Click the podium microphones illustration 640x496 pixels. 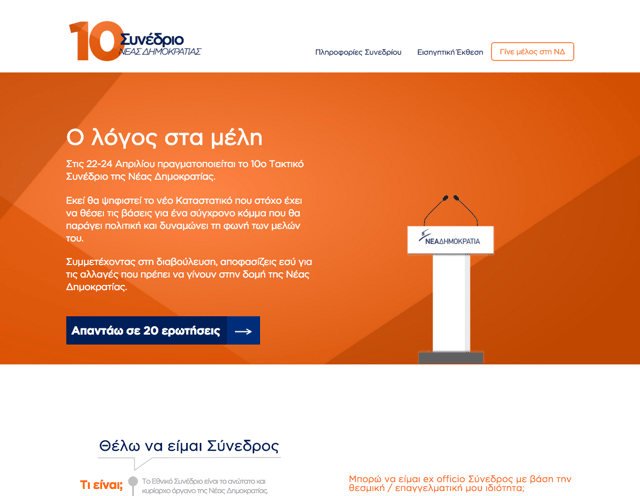(450, 210)
